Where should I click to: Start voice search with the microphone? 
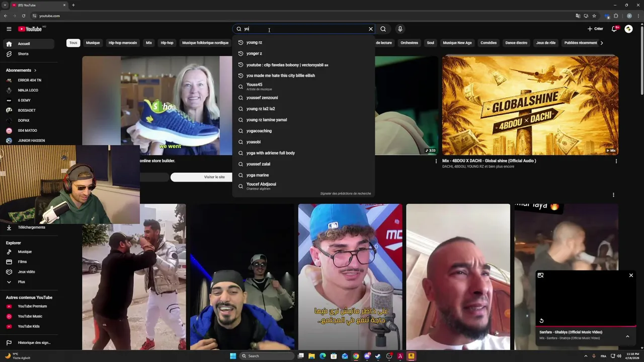[x=400, y=29]
